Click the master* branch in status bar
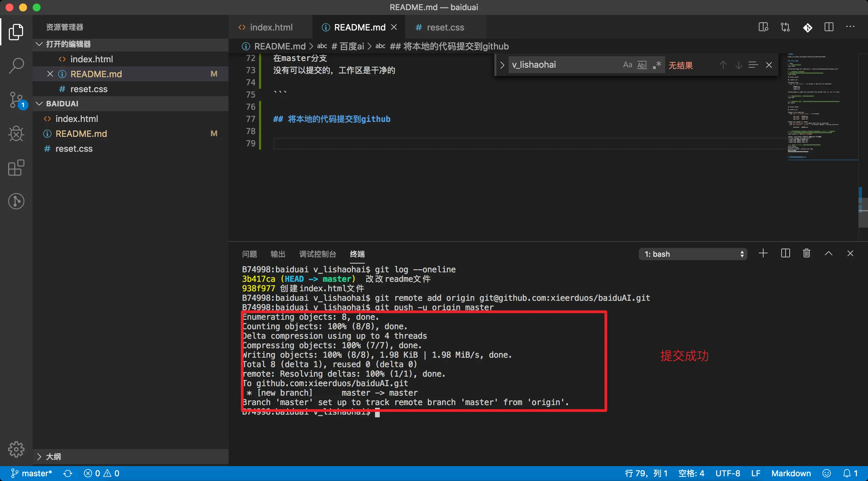 click(32, 473)
